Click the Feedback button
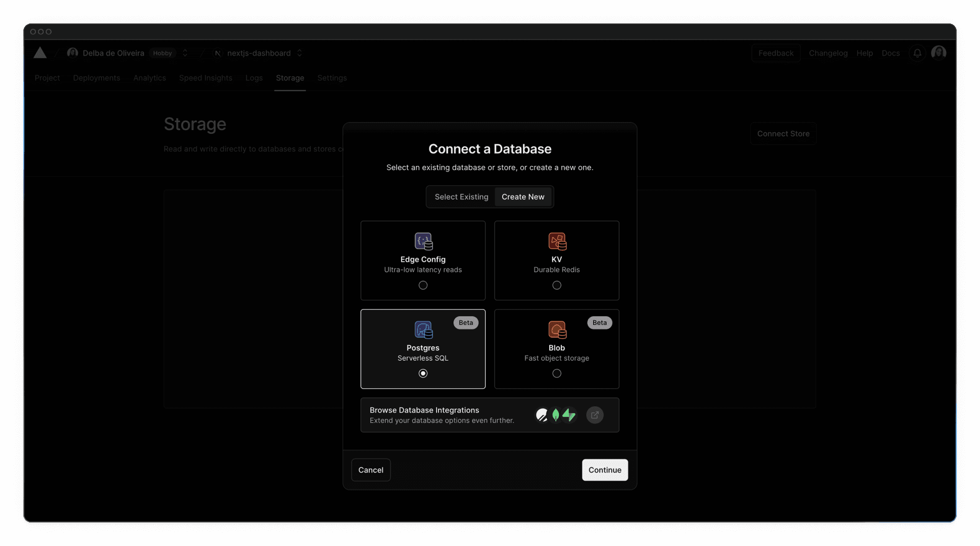 [776, 53]
